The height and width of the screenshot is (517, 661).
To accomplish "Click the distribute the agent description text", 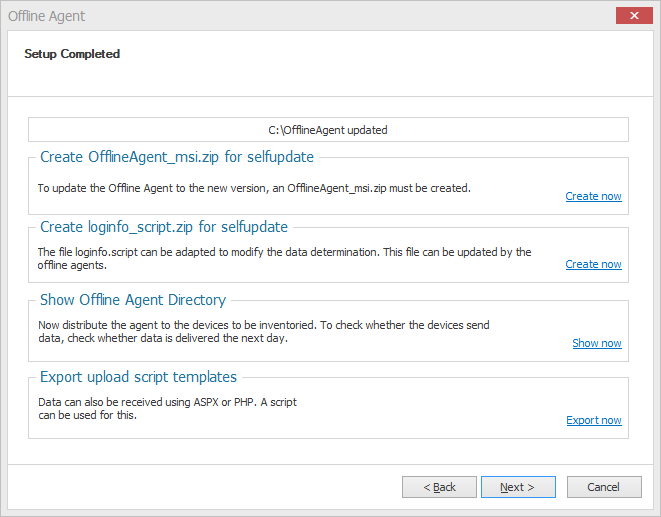I will [264, 331].
